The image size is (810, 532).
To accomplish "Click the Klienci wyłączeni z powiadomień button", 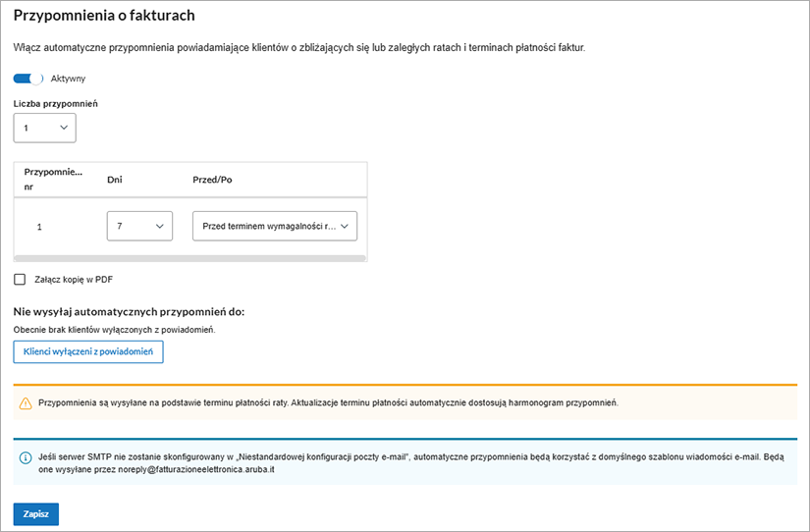I will [x=88, y=351].
